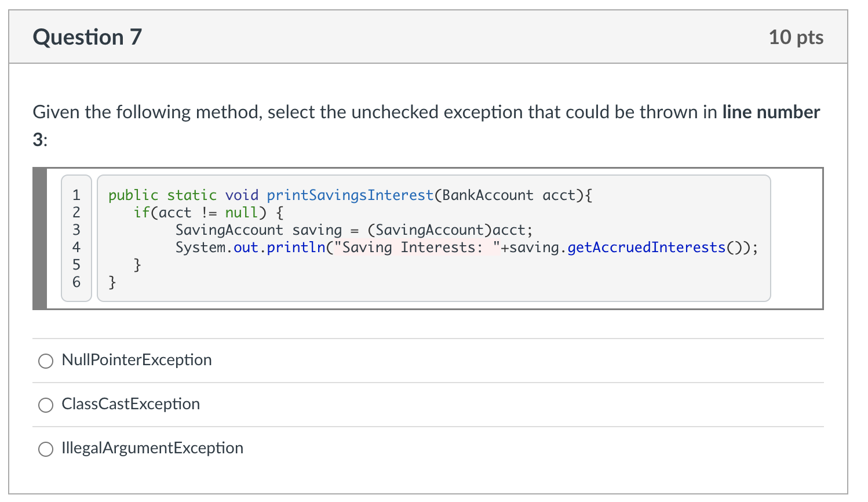This screenshot has height=502, width=868.
Task: Click the println call on line 4
Action: tap(296, 248)
